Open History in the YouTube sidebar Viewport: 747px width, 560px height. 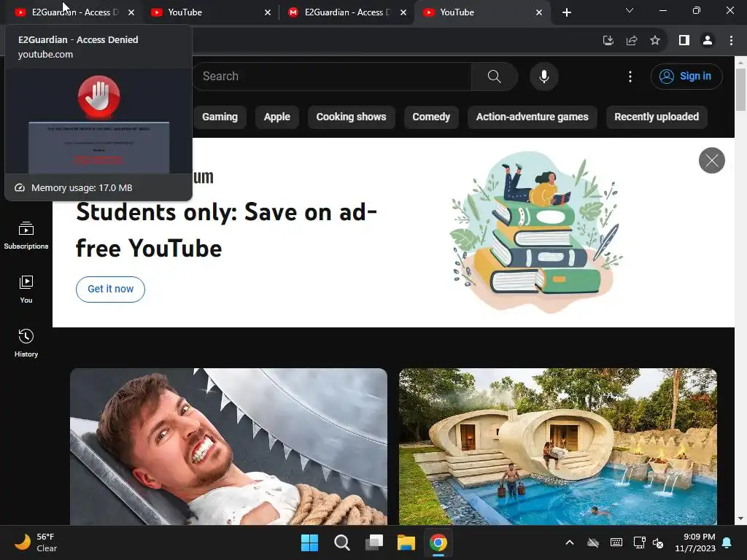[26, 343]
